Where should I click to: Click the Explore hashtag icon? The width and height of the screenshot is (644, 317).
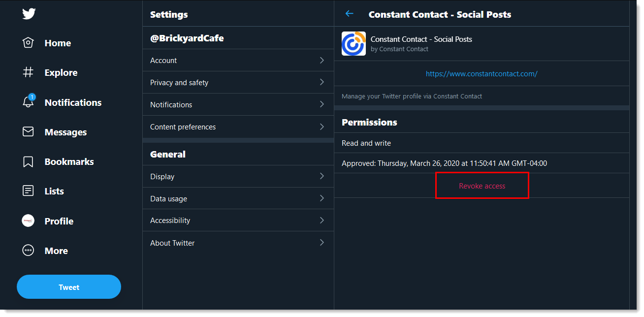coord(29,72)
